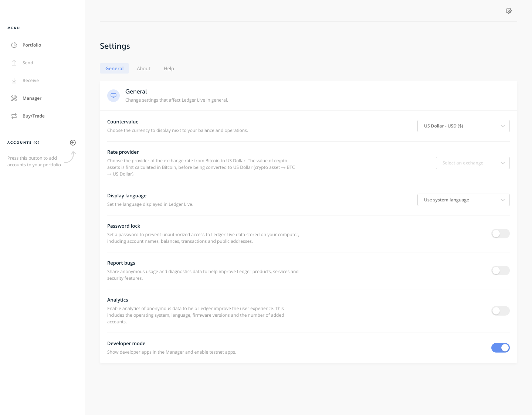Click the Display language label

127,195
